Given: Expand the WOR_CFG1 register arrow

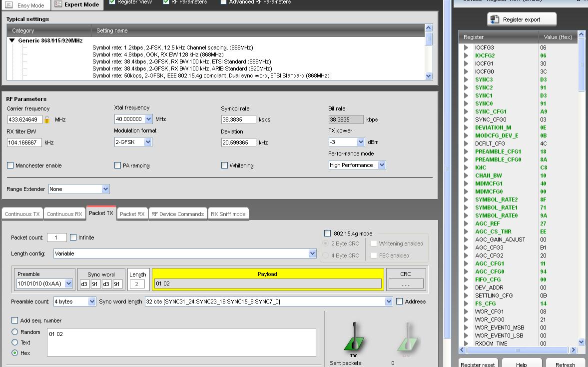Looking at the screenshot, I should 466,311.
